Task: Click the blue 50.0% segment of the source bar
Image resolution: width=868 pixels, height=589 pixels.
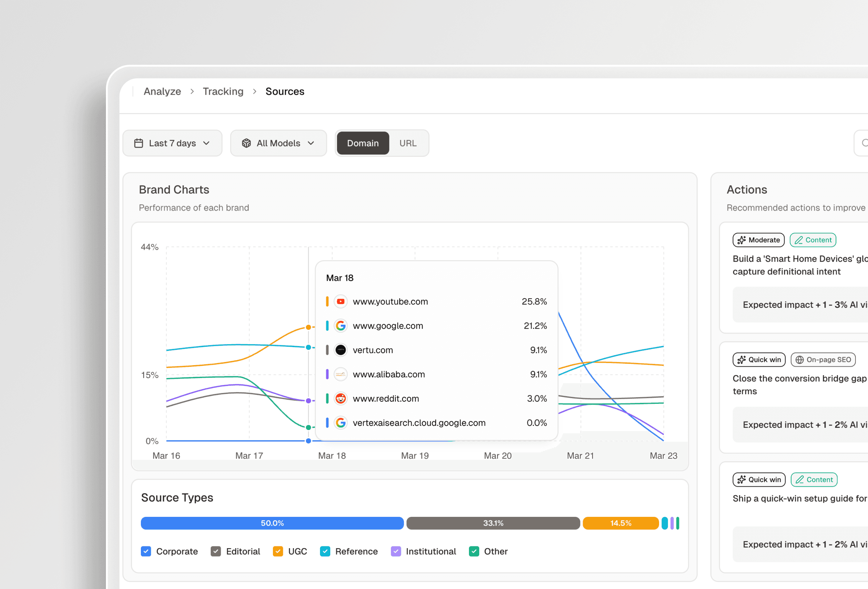Action: [272, 523]
